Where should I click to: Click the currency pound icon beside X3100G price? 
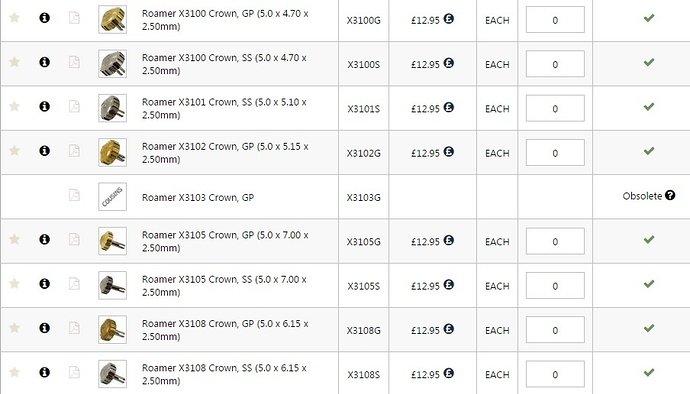448,18
